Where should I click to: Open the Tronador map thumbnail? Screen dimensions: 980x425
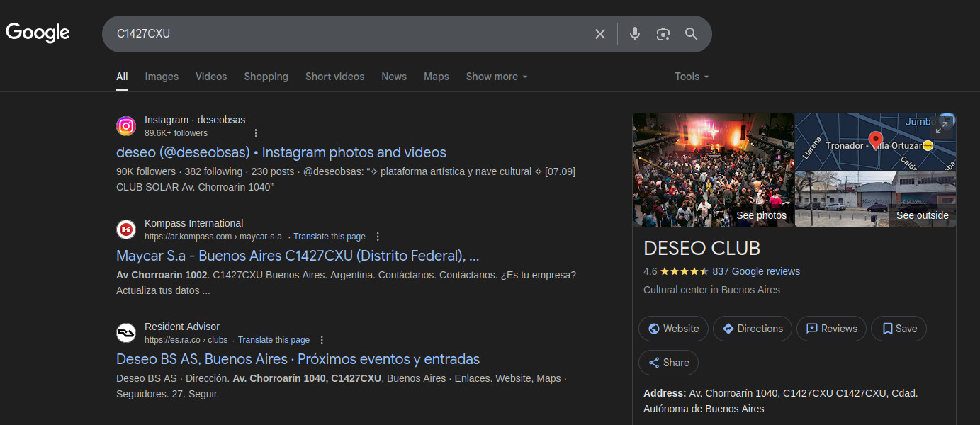click(876, 142)
